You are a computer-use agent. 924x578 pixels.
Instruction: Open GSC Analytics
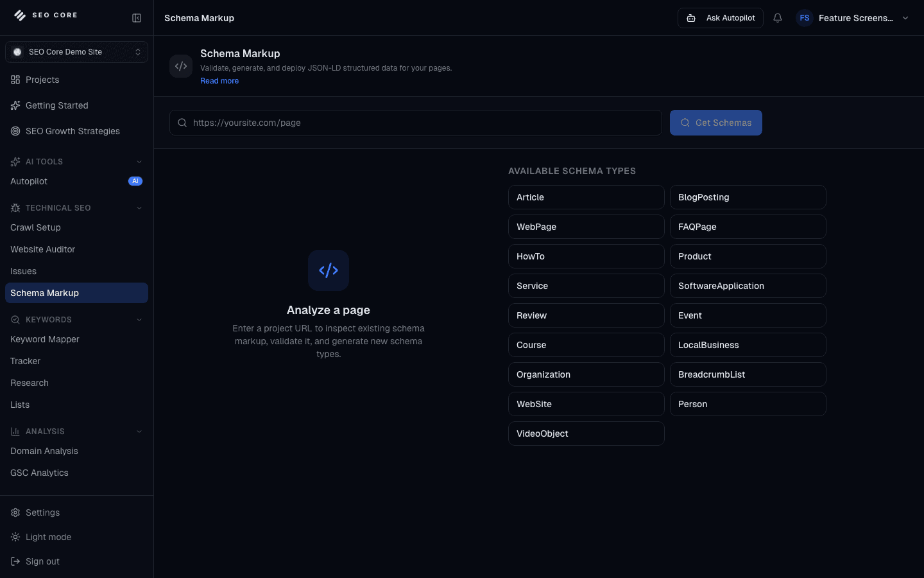point(76,473)
